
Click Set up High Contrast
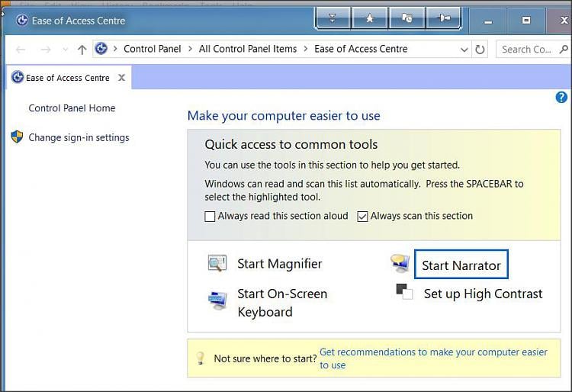point(483,294)
